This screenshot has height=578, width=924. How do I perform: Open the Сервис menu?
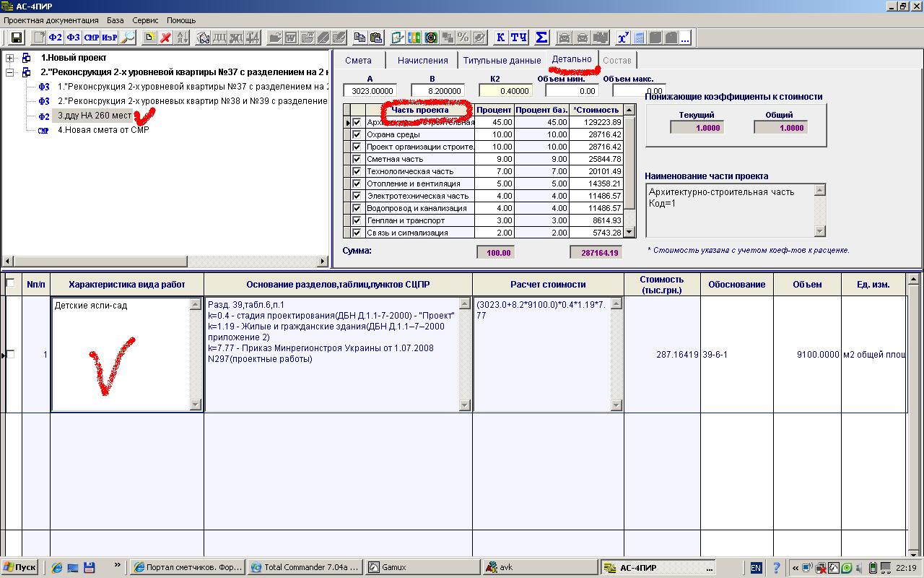coord(145,20)
